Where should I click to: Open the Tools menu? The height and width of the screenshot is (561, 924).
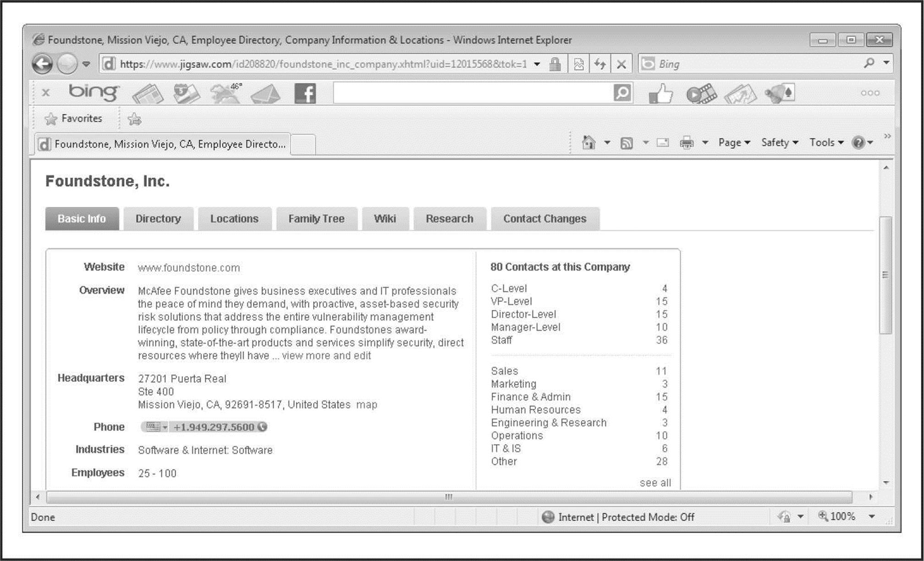click(x=826, y=143)
